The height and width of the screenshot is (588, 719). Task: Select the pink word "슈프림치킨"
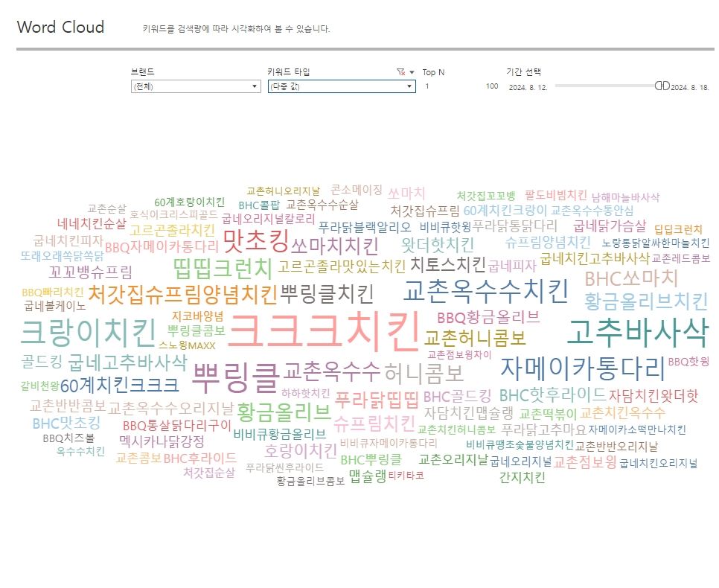pyautogui.click(x=374, y=424)
